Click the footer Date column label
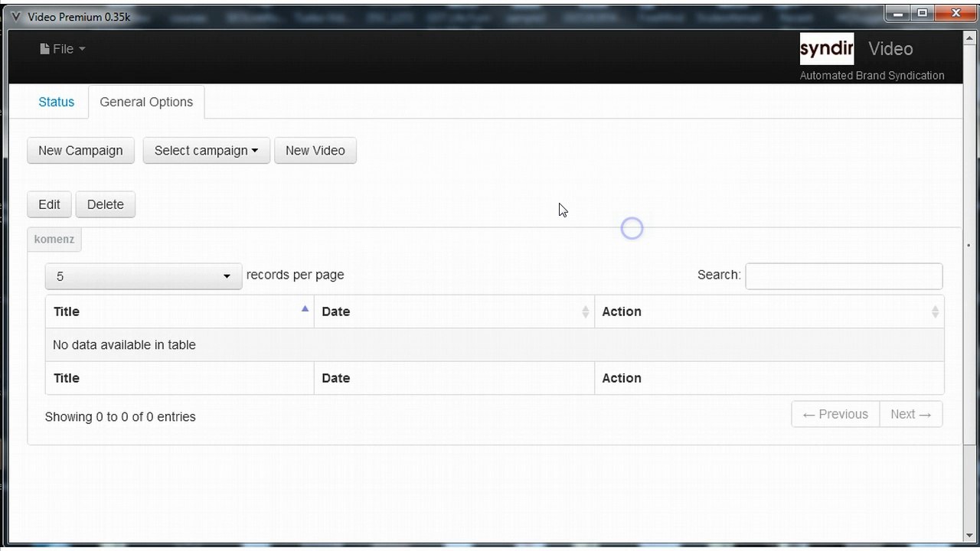 pos(336,378)
